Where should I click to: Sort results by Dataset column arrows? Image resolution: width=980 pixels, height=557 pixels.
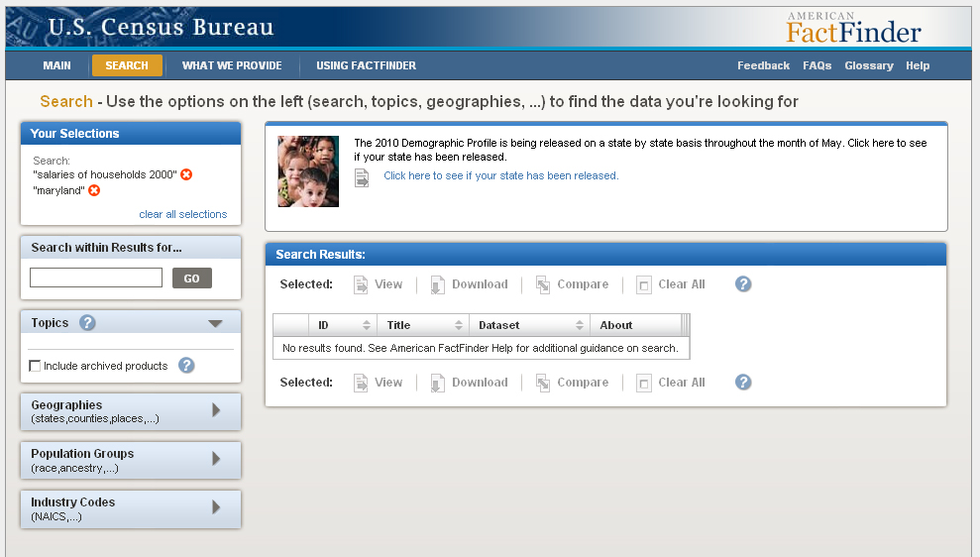point(580,325)
